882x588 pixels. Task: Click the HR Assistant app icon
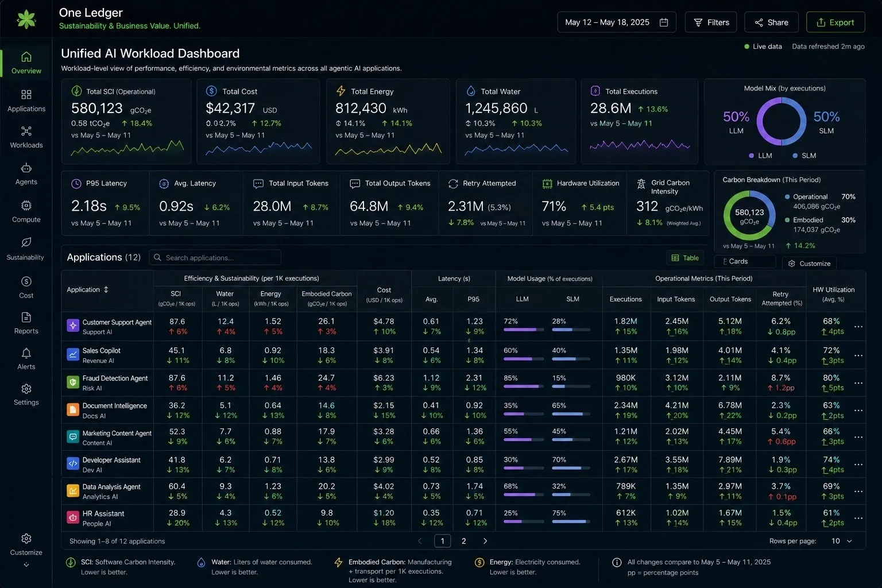[73, 517]
